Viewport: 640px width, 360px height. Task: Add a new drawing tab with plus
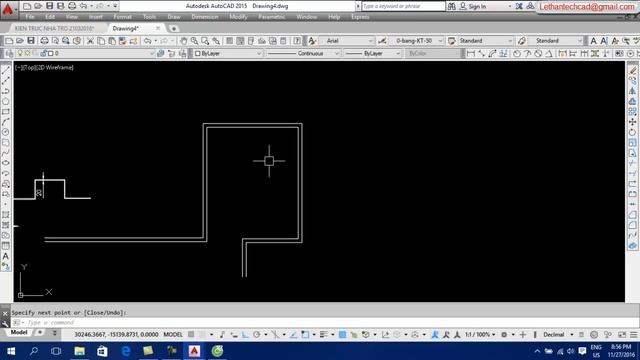[174, 29]
